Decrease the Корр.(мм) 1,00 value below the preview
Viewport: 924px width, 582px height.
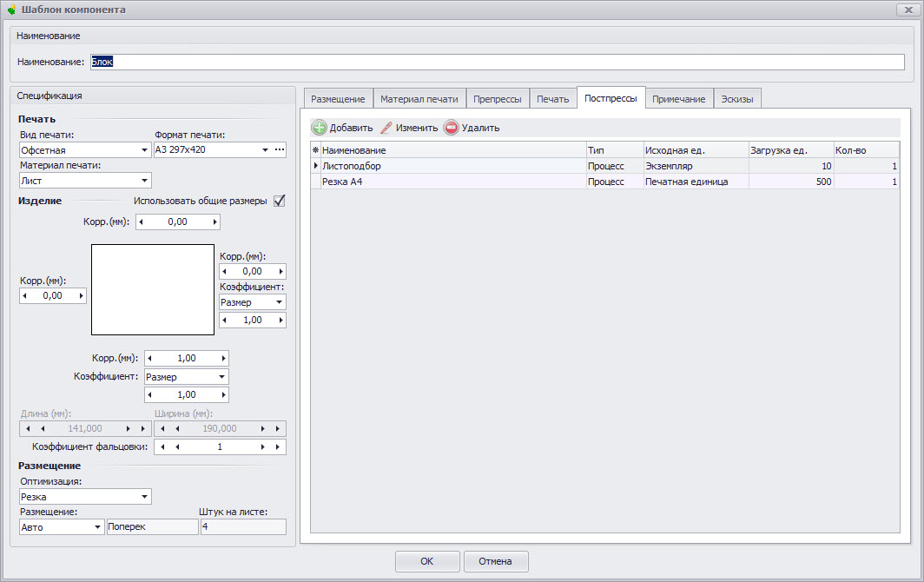149,358
